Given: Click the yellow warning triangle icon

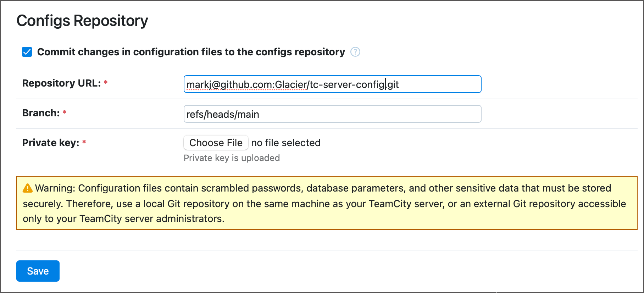Looking at the screenshot, I should pos(27,188).
